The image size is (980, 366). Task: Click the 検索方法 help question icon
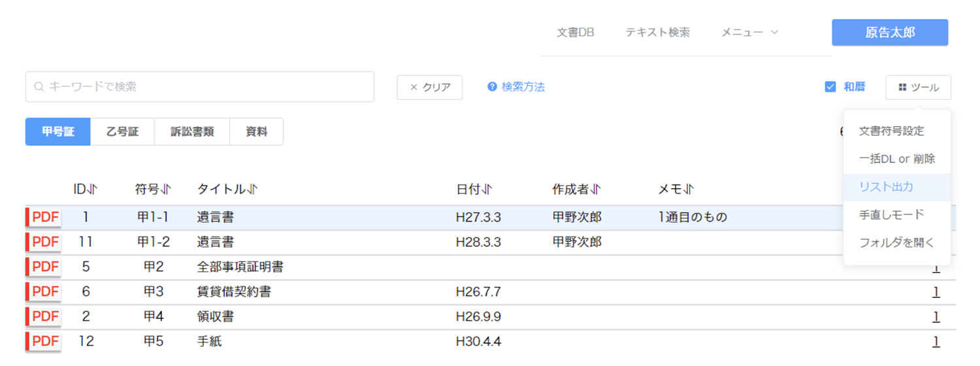coord(492,87)
